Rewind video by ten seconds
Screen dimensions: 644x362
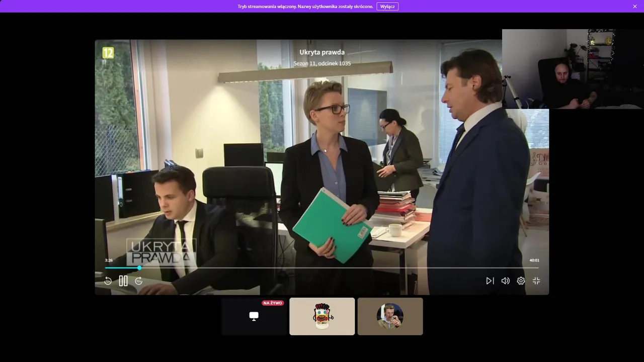[x=108, y=281]
